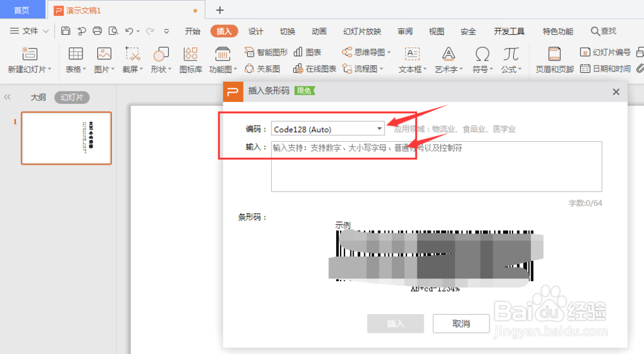Click 智能图形 smart graphic
This screenshot has height=354, width=644.
[266, 52]
